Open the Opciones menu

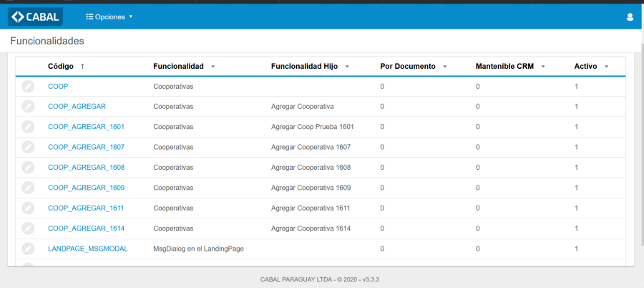109,16
